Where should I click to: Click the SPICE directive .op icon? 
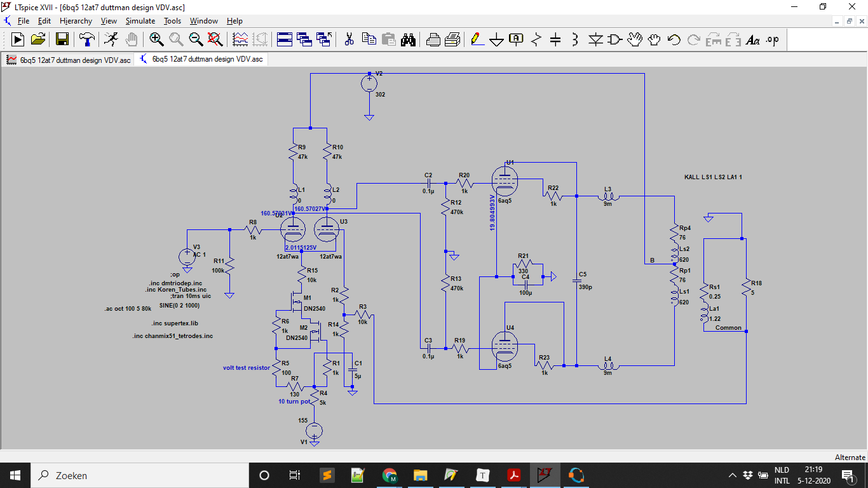772,39
